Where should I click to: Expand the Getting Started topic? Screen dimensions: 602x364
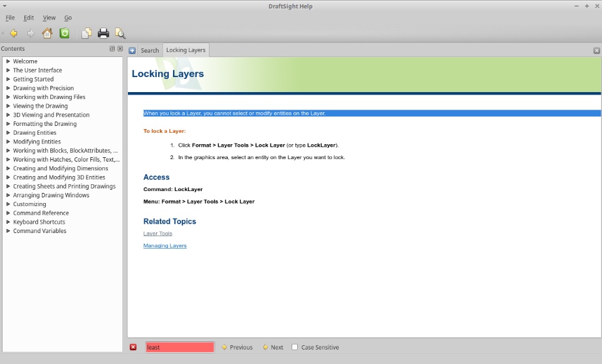[x=8, y=79]
